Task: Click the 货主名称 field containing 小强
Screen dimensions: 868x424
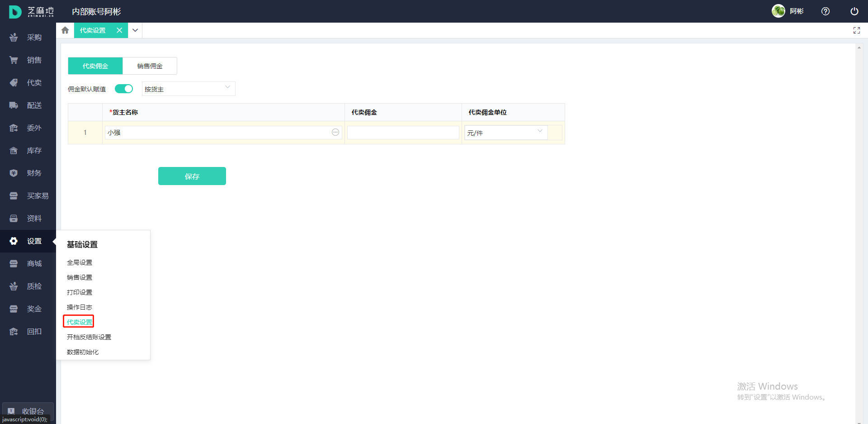Action: pyautogui.click(x=223, y=133)
